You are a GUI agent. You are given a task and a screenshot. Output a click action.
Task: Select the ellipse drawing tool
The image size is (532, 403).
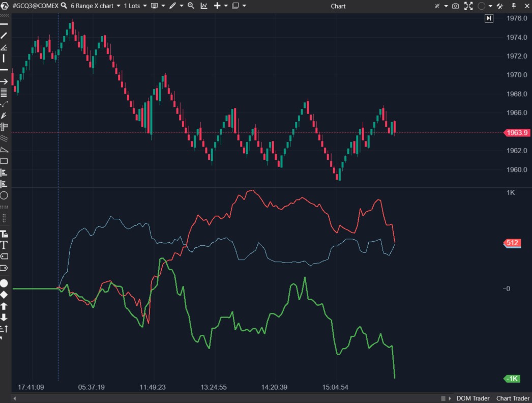(x=4, y=195)
